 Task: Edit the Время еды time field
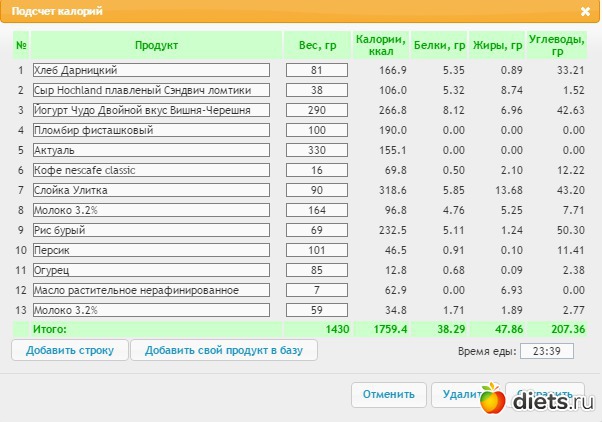[x=547, y=351]
